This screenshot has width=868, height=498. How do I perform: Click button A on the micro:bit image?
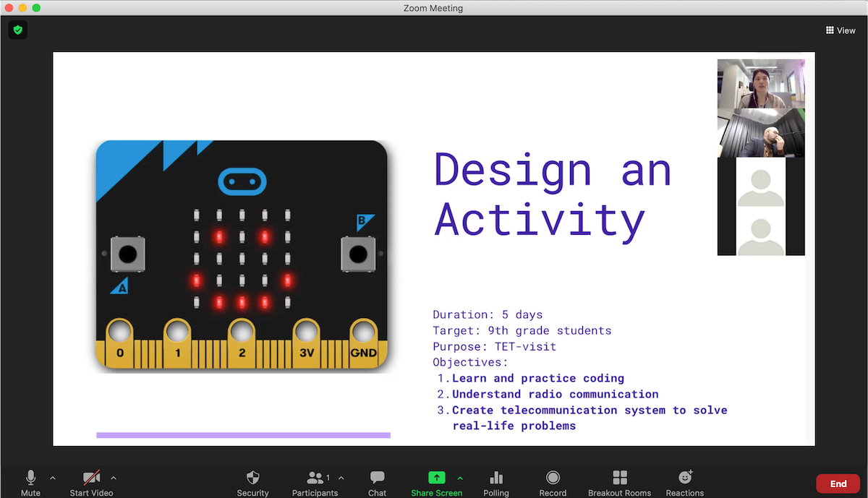[128, 254]
